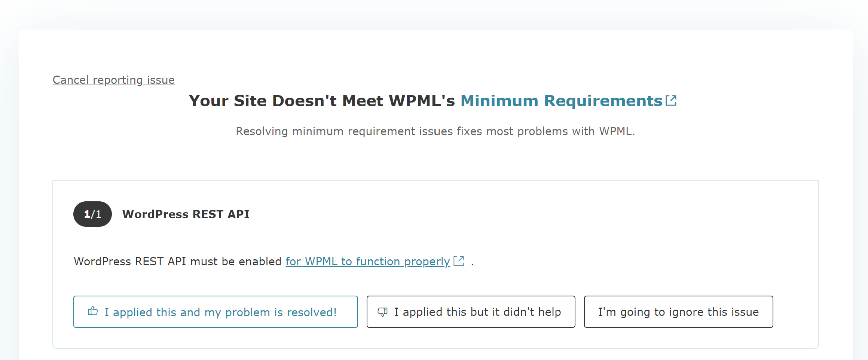
Task: Click the thumbs-up icon
Action: [x=93, y=311]
